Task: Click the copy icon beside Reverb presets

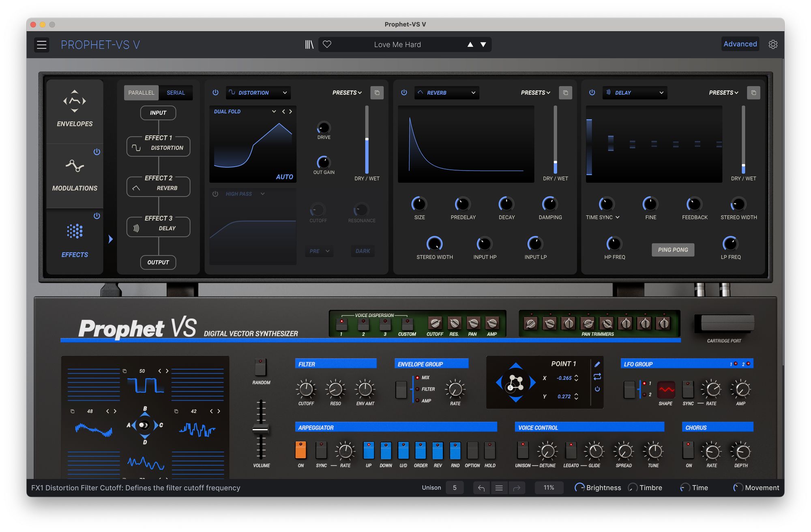Action: [x=565, y=93]
